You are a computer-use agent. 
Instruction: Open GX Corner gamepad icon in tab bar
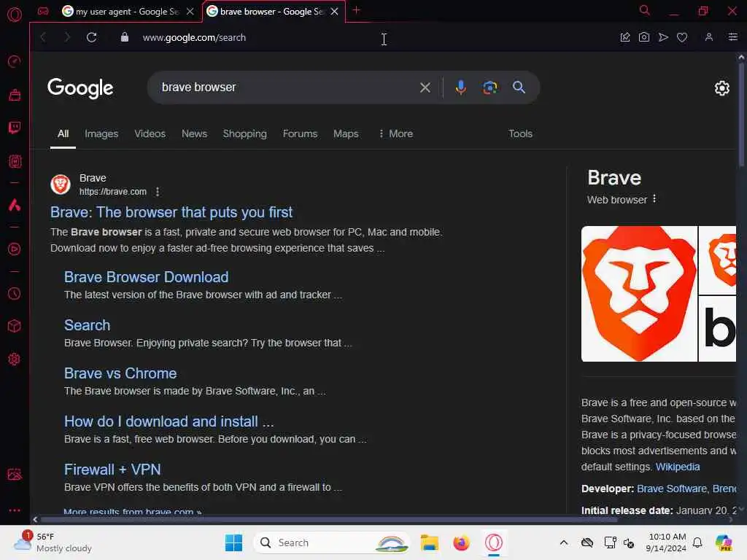43,11
